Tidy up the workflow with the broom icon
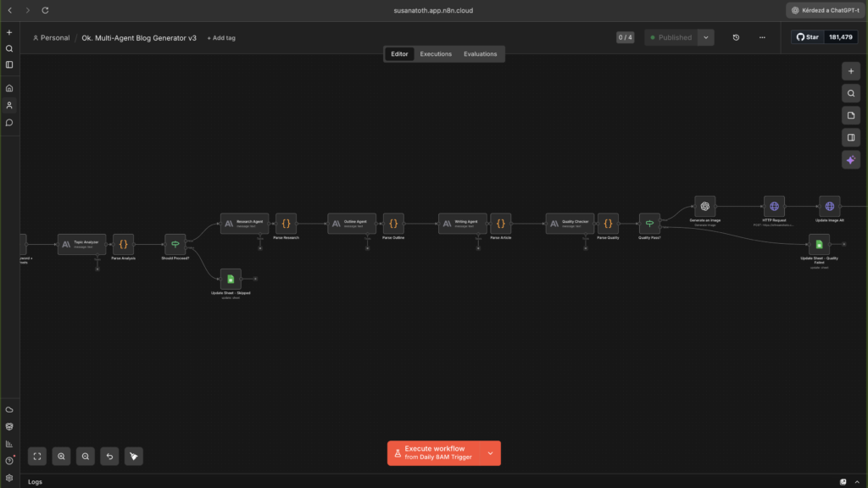 pos(134,456)
